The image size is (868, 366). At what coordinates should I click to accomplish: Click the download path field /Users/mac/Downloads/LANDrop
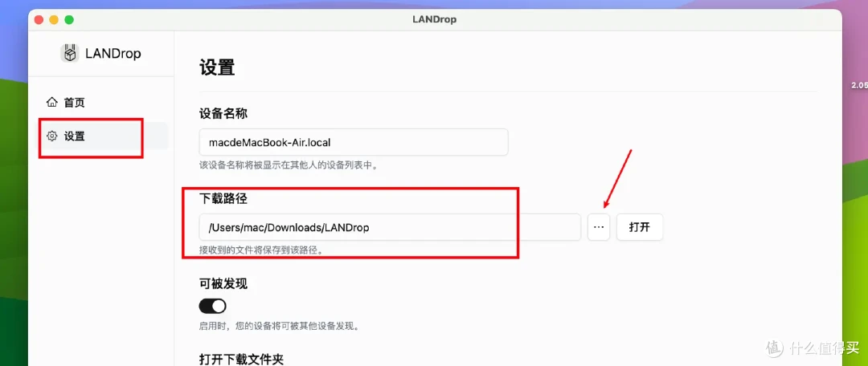[390, 227]
